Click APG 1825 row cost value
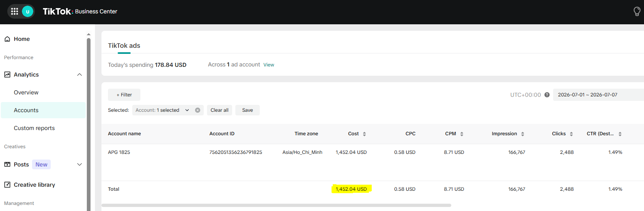 (351, 152)
